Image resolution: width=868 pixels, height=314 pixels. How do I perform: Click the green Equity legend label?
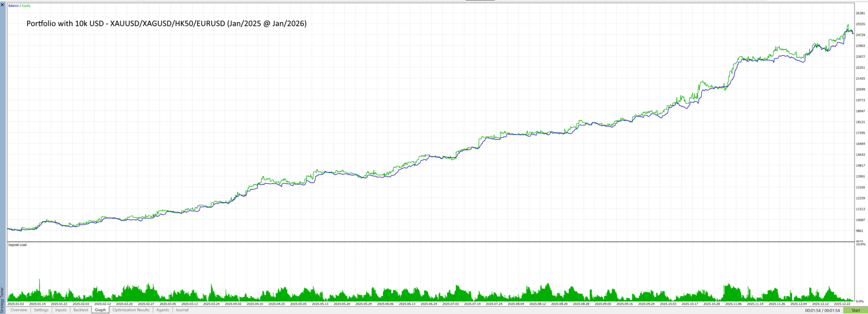coord(26,6)
